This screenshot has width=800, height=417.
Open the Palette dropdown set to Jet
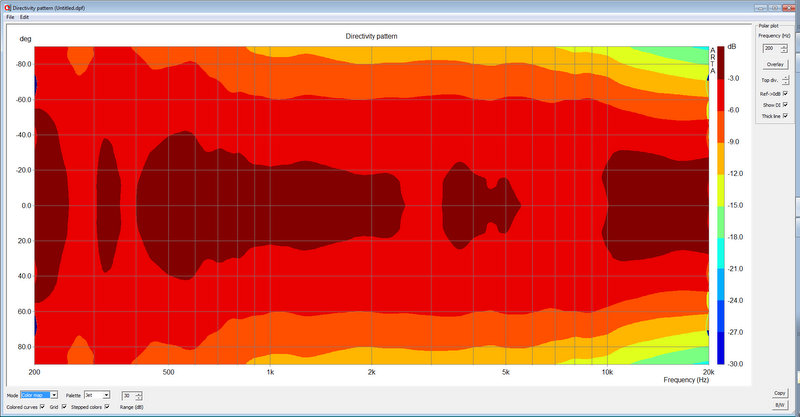pos(97,395)
